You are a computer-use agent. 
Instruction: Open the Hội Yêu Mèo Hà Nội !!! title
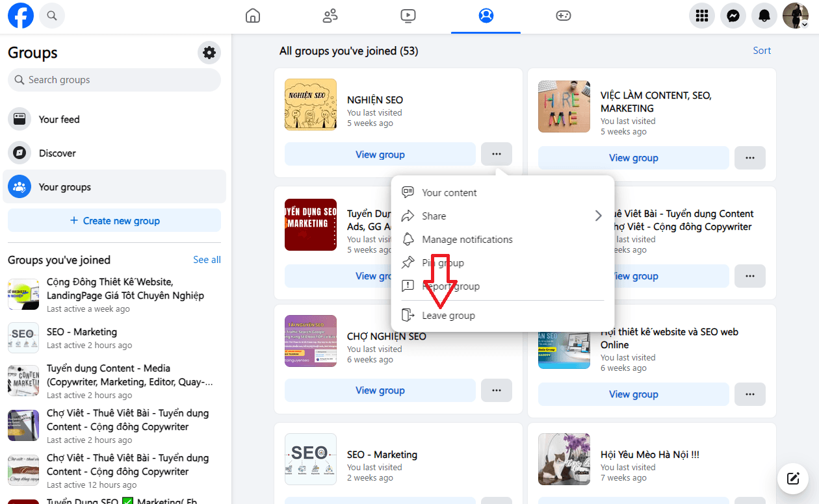click(650, 455)
